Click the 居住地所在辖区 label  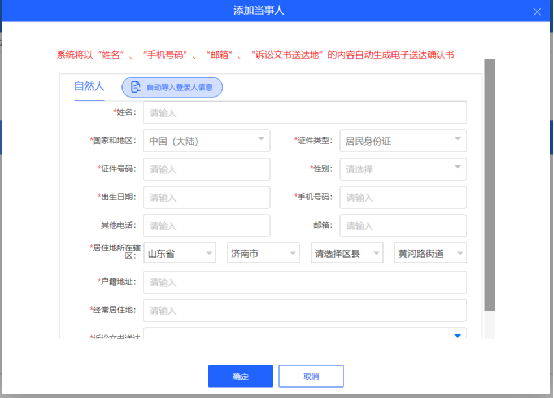(x=115, y=251)
